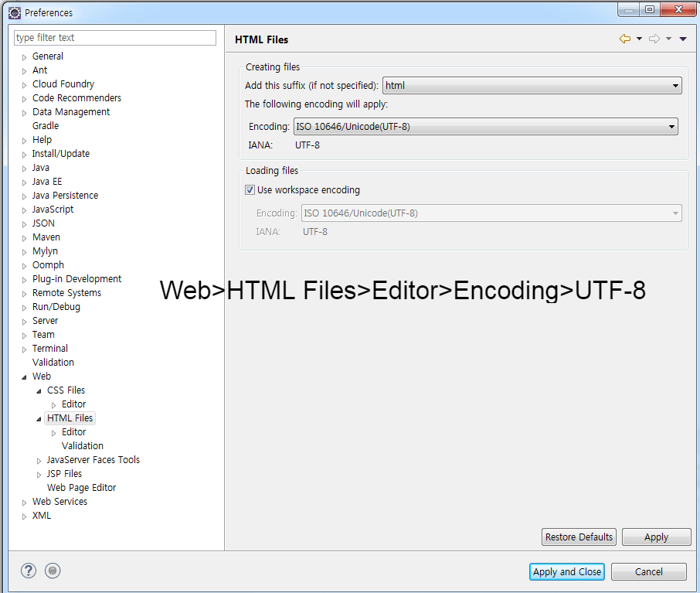Select Web Page Editor item
The width and height of the screenshot is (700, 593).
81,487
